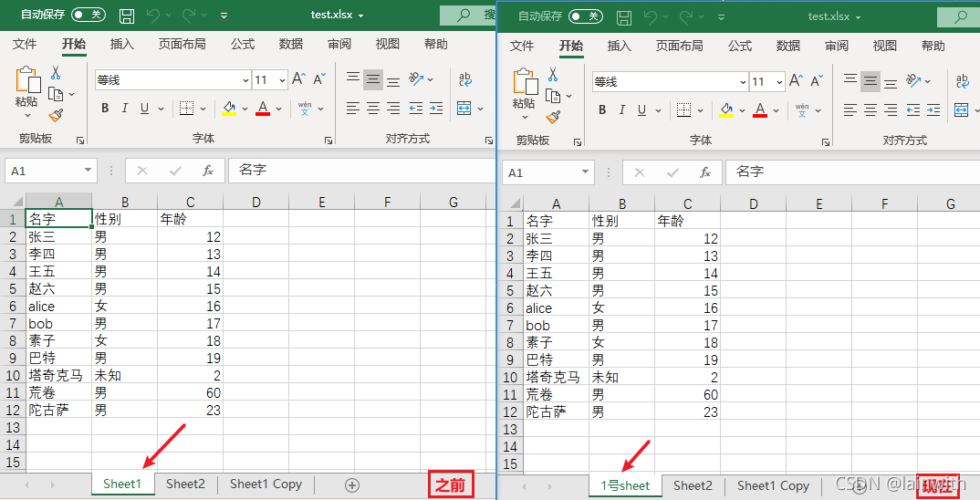
Task: Switch to 页面布局 tab in left window
Action: click(x=182, y=44)
